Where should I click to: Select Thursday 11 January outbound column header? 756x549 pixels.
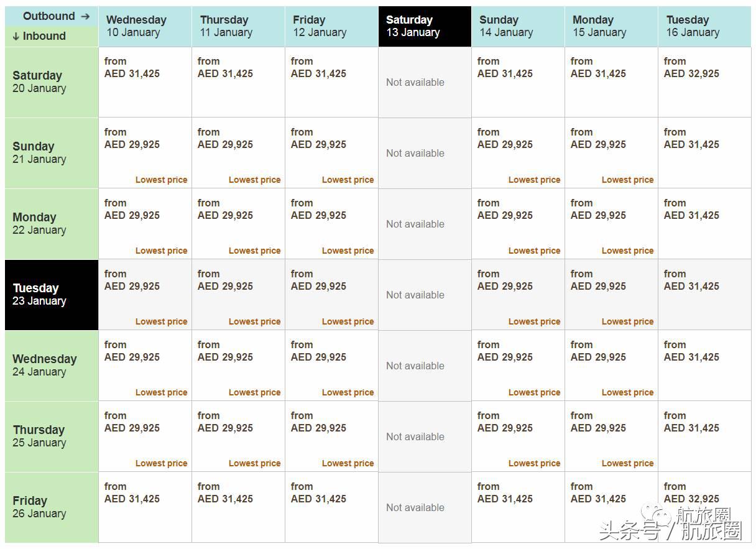click(x=237, y=27)
